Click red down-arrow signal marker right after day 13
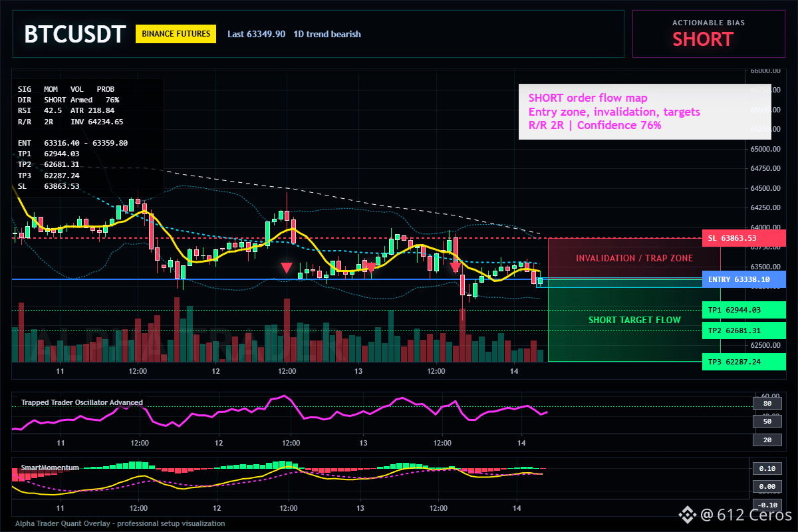The height and width of the screenshot is (532, 798). pos(371,268)
